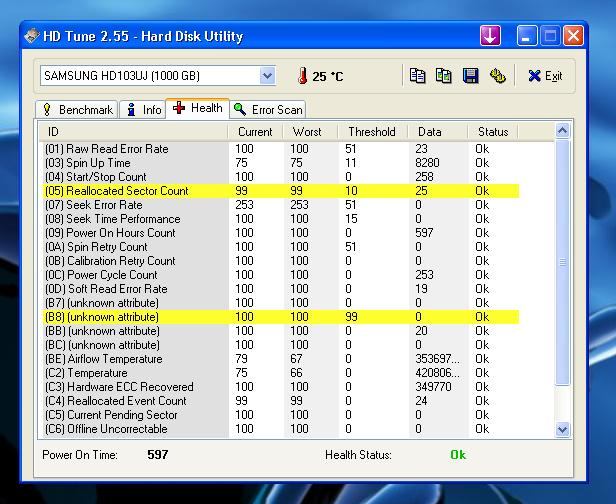Select the (BC) unknown attribute row
The height and width of the screenshot is (504, 616).
tap(281, 345)
